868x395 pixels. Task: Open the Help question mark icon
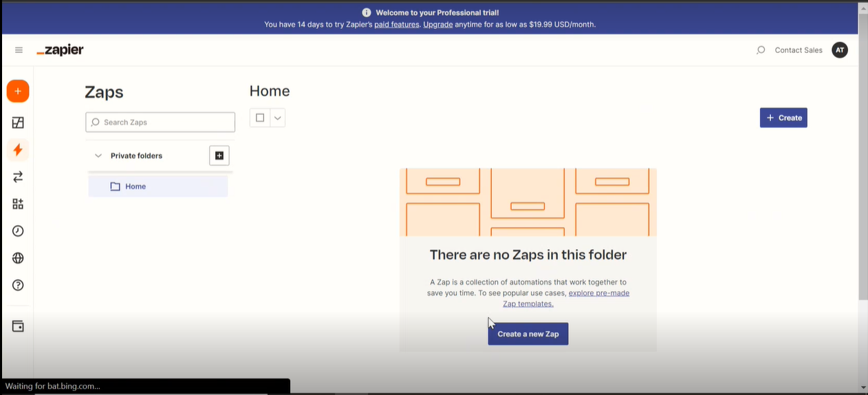(18, 285)
